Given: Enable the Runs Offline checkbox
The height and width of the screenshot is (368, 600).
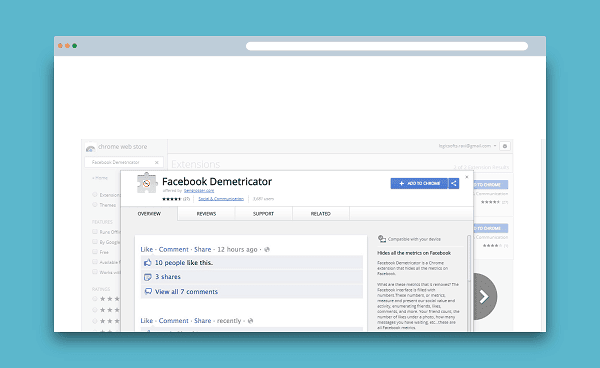Looking at the screenshot, I should (x=95, y=231).
